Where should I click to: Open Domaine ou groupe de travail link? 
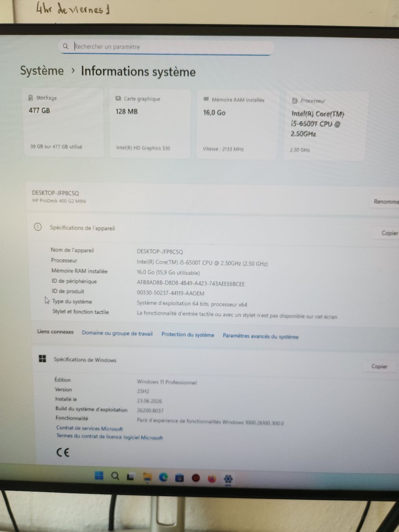pos(117,333)
